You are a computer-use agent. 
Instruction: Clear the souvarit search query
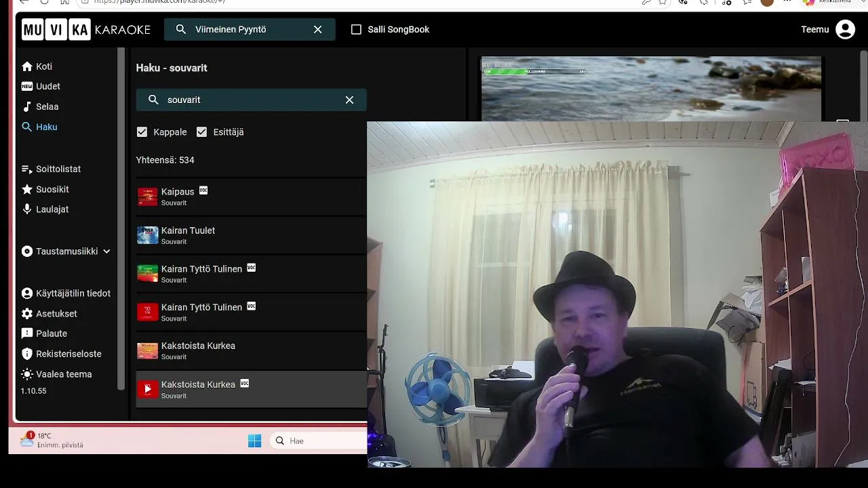[349, 100]
